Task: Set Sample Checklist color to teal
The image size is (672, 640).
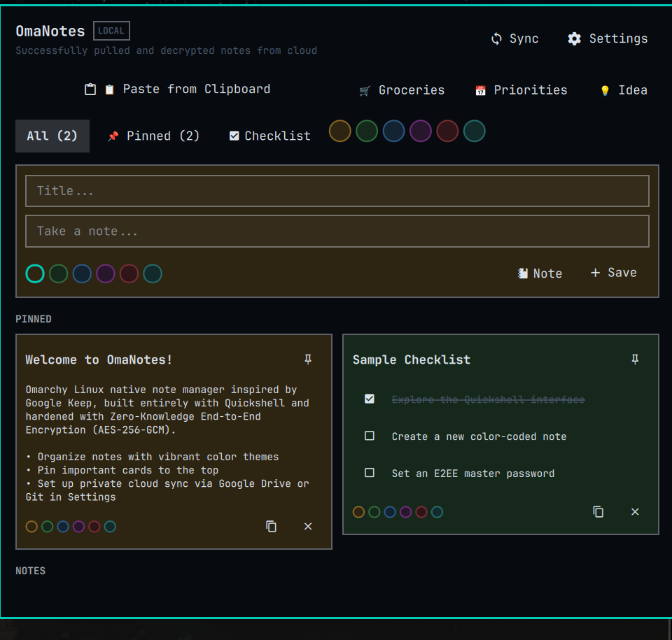Action: 437,512
